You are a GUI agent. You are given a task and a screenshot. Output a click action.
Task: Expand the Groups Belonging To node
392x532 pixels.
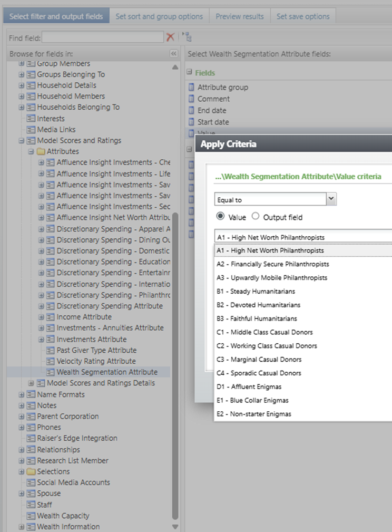[x=22, y=75]
